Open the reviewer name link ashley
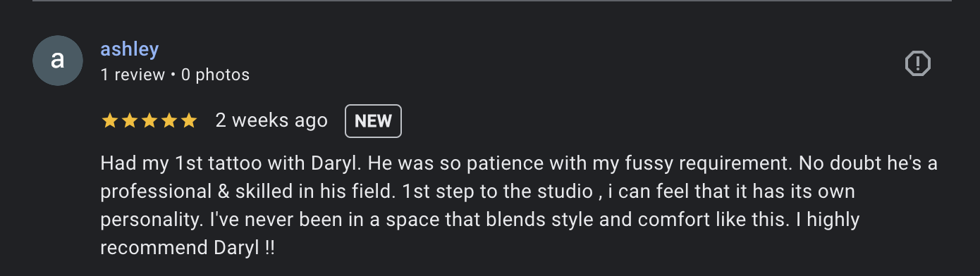Viewport: 980px width, 276px height. (130, 50)
